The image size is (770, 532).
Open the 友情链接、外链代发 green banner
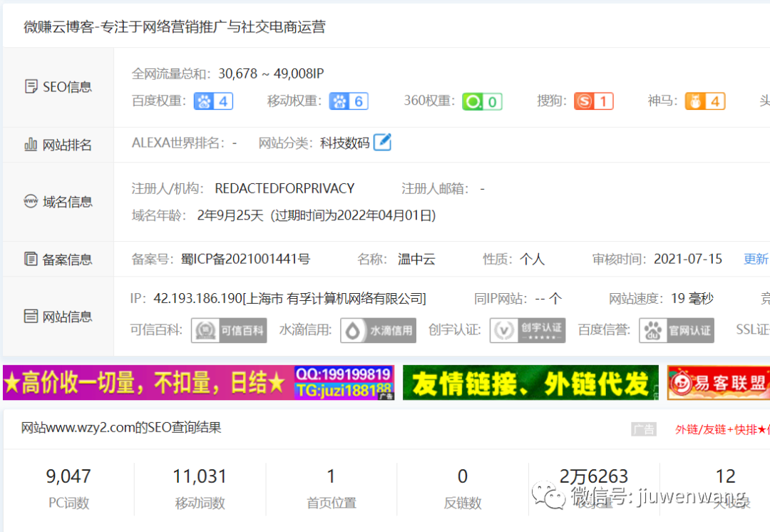tap(531, 383)
